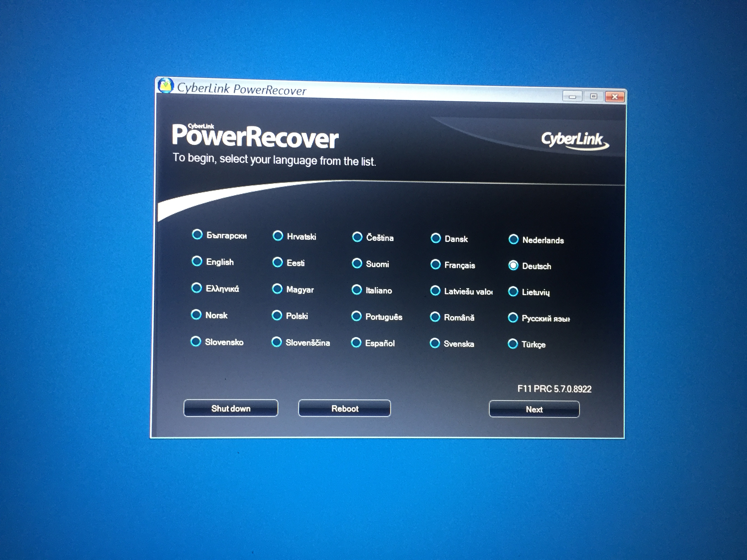Select Français from the list
Screen dimensions: 747x560
pos(436,264)
